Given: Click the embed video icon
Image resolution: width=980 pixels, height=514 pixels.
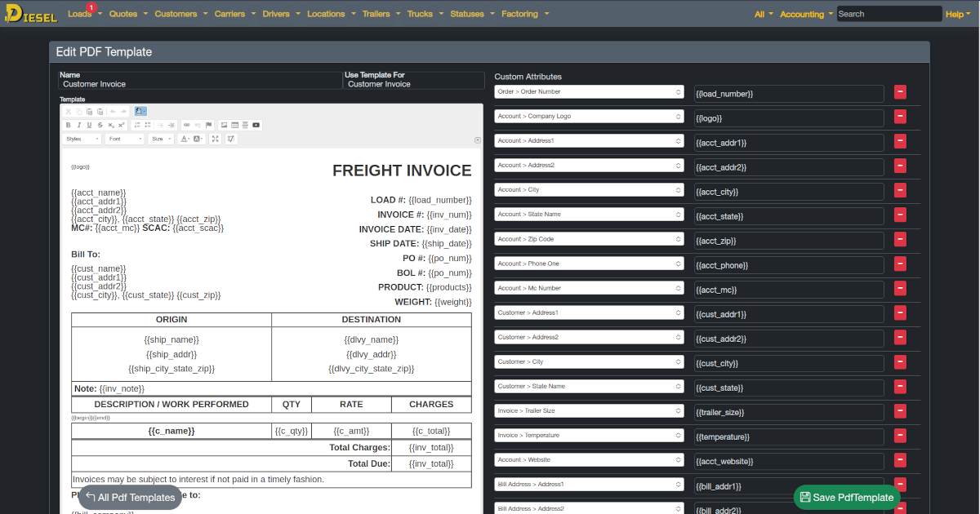Looking at the screenshot, I should [256, 125].
